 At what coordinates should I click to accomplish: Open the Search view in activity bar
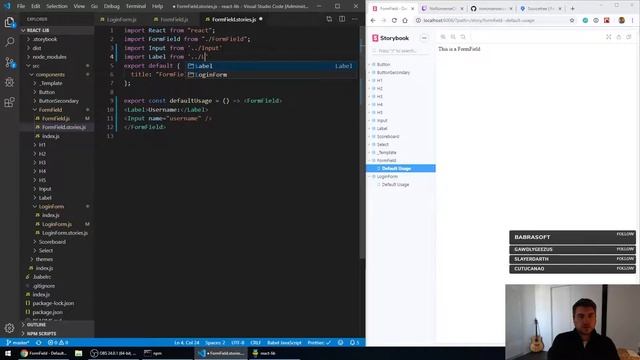tap(9, 42)
